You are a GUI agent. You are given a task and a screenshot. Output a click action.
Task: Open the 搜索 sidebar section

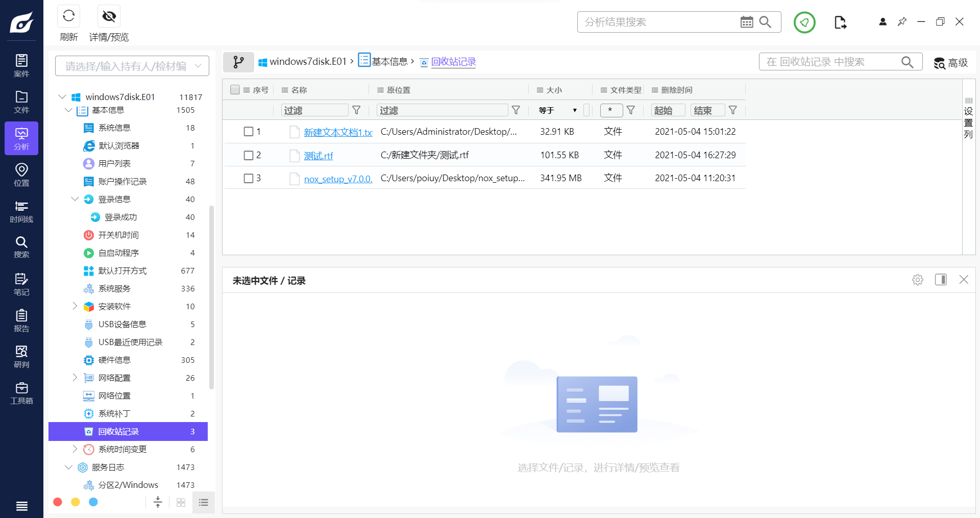(21, 247)
